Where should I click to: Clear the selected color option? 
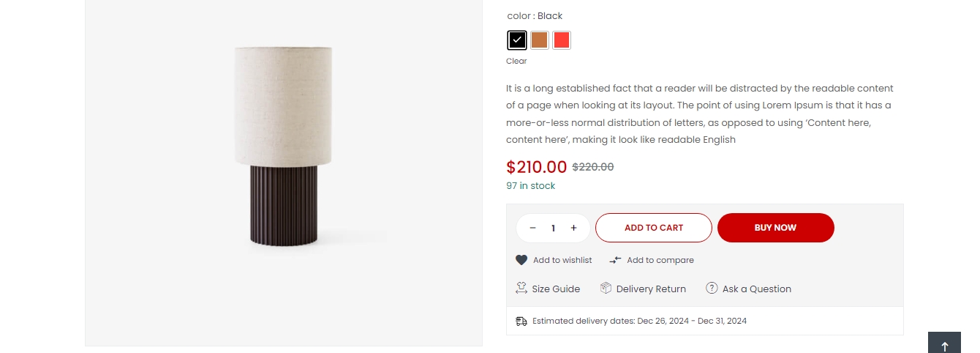[x=516, y=62]
